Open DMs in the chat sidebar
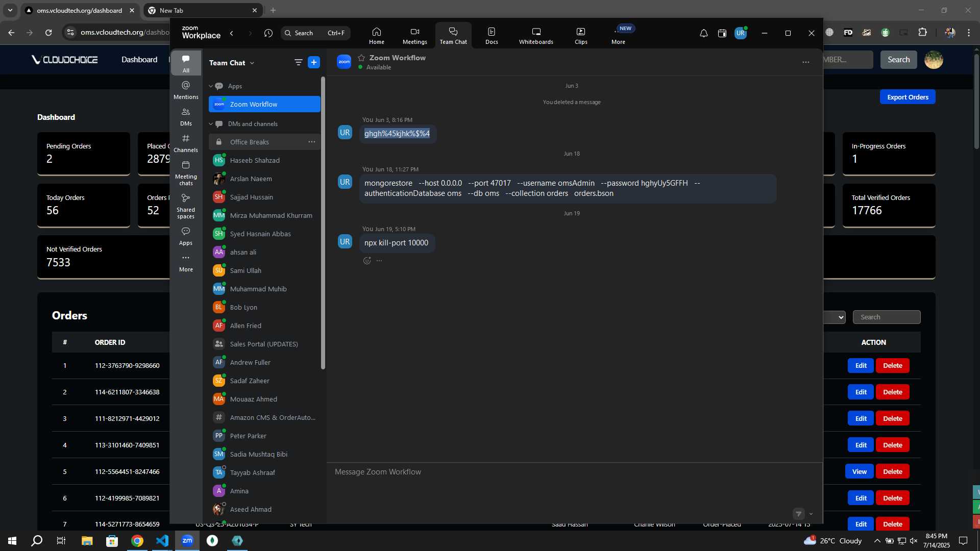980x551 pixels. coord(186,117)
